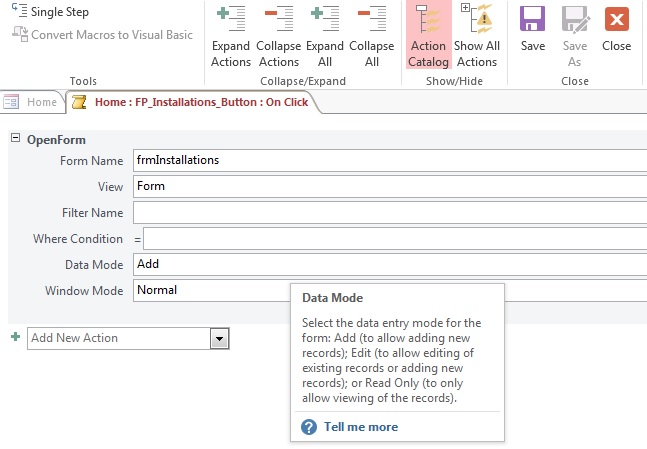The width and height of the screenshot is (647, 449).
Task: Enable Single Step mode
Action: pos(50,12)
